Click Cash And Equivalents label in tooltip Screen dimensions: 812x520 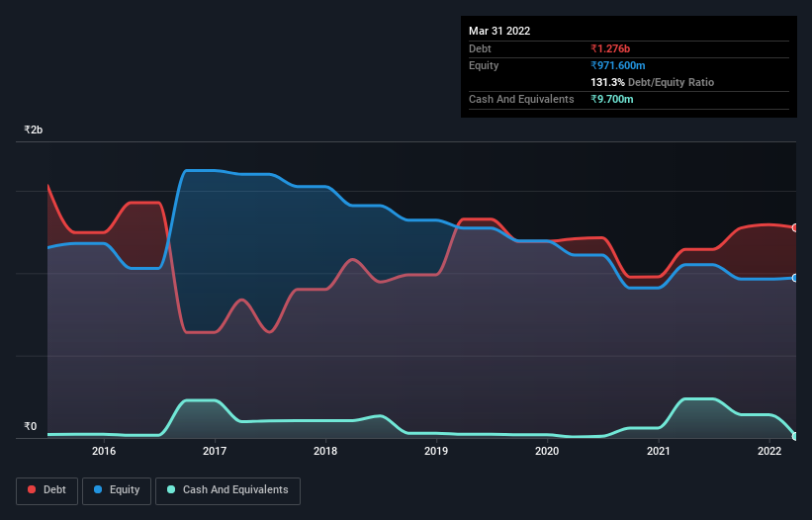(521, 99)
